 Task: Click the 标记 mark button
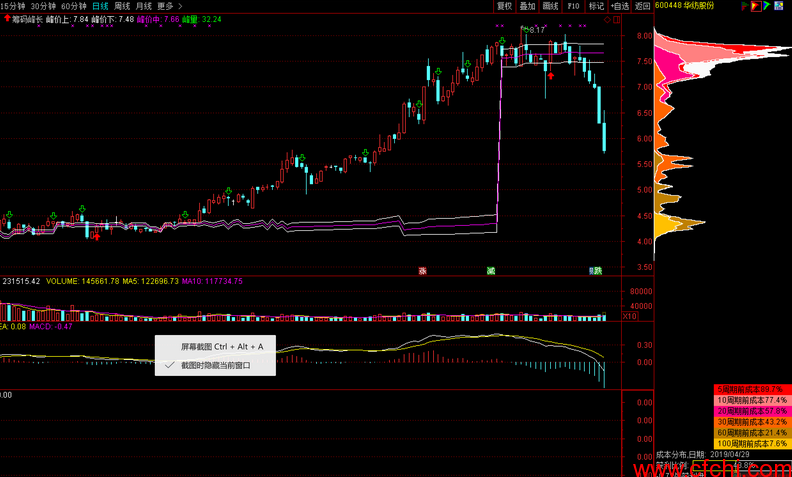[x=597, y=6]
